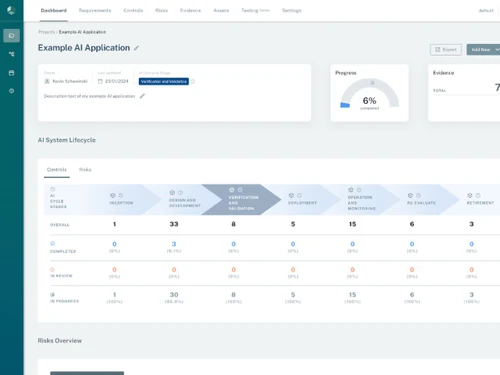Click darker status icon above Re-evaluate label
This screenshot has width=500, height=375.
(x=410, y=195)
